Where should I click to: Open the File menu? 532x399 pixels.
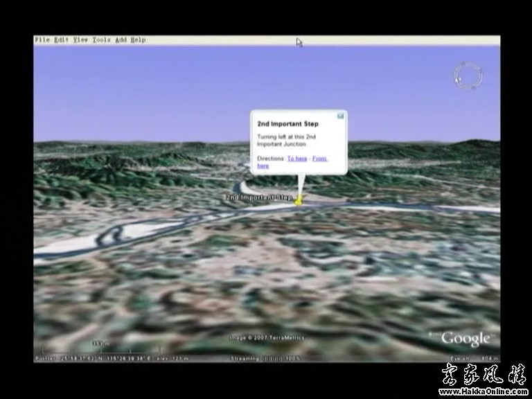click(x=42, y=40)
